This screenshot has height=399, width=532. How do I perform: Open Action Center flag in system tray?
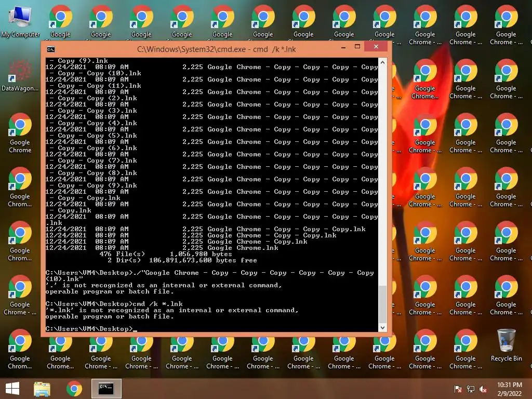[458, 389]
